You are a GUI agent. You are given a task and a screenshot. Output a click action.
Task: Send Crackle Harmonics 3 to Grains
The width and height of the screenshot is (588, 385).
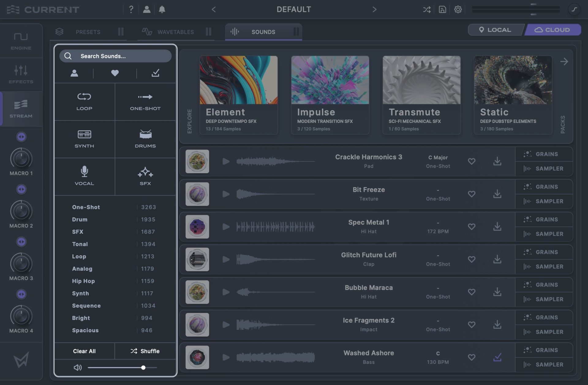coord(544,154)
